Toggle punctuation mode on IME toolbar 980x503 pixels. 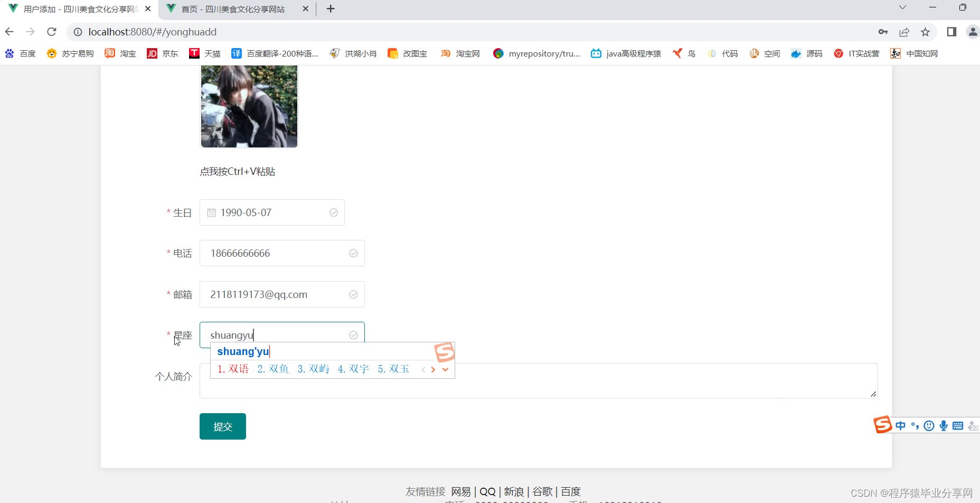tap(915, 426)
